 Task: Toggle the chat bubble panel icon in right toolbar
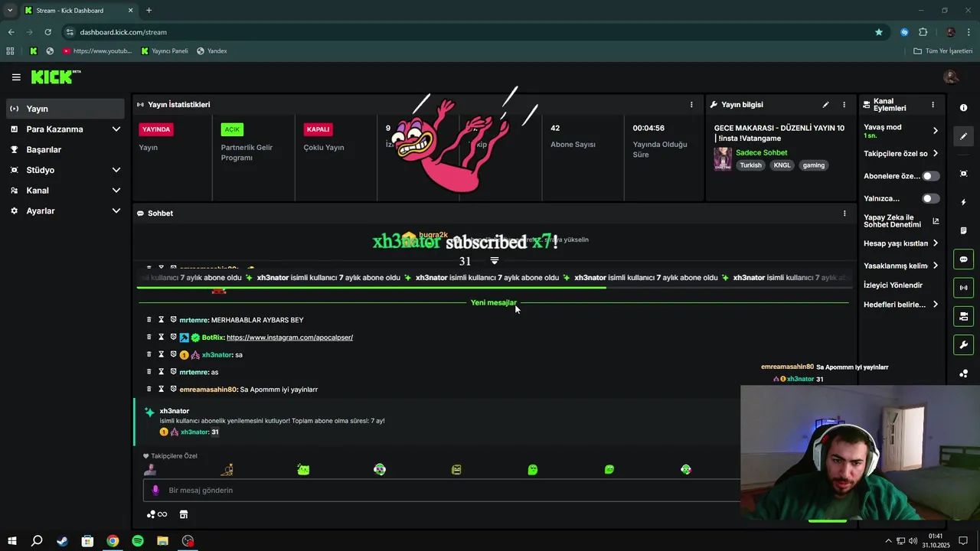click(963, 259)
